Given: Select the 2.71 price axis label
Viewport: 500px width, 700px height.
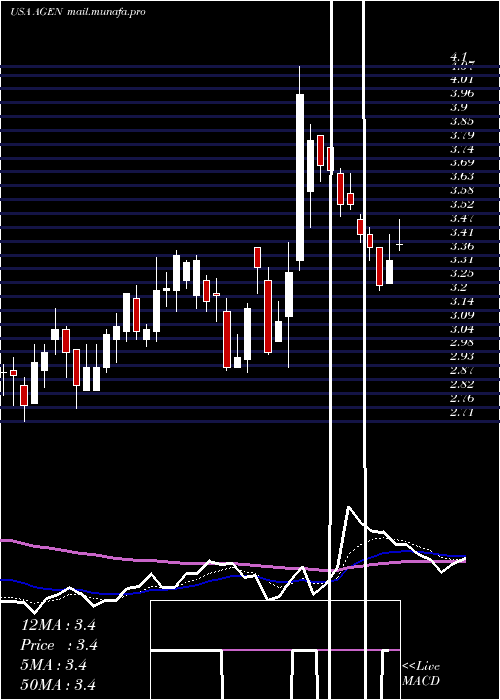Looking at the screenshot, I should pyautogui.click(x=462, y=412).
